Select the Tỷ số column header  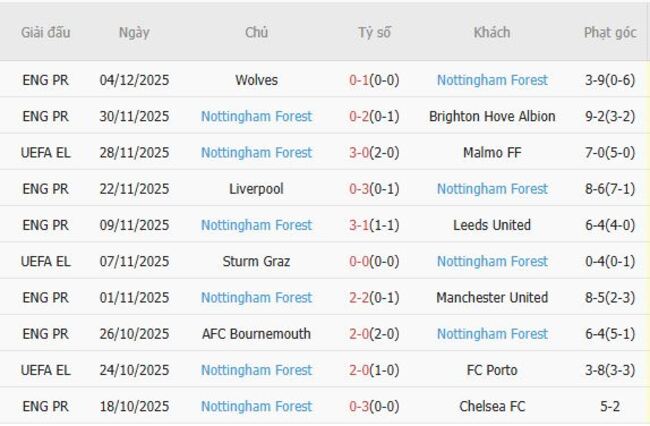point(374,32)
